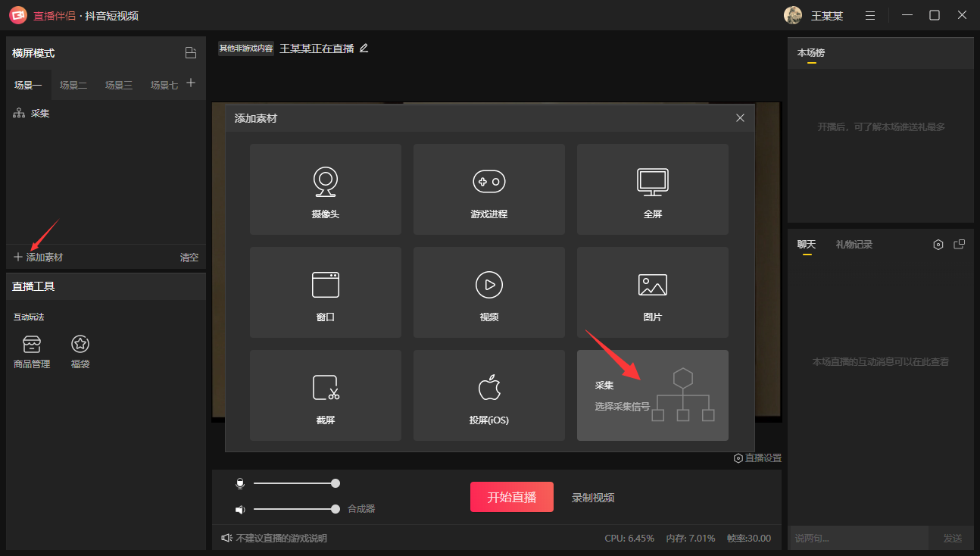980x556 pixels.
Task: Click the CPU: 6.45% status readout
Action: click(x=629, y=539)
